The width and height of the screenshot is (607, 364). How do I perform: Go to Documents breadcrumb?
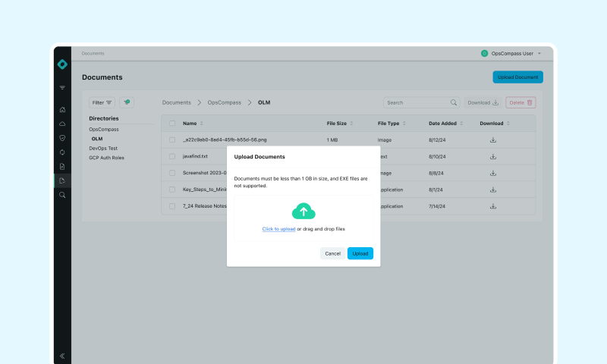coord(177,102)
